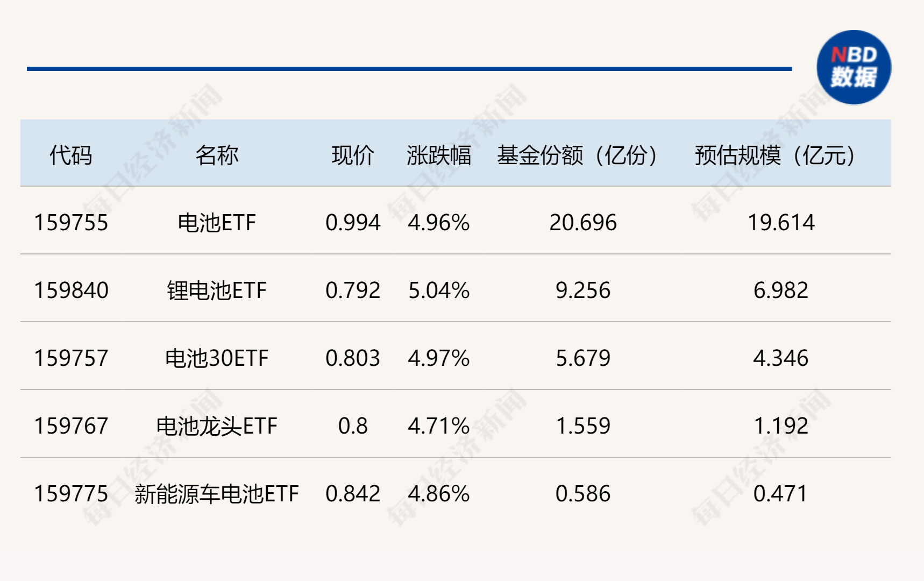Click the blue horizontal header line
Viewport: 924px width, 581px height.
point(409,69)
